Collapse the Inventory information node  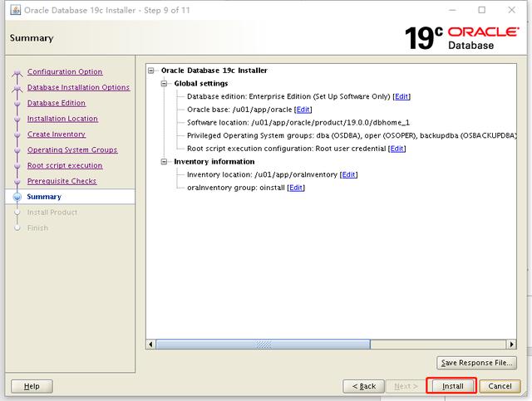coord(165,162)
